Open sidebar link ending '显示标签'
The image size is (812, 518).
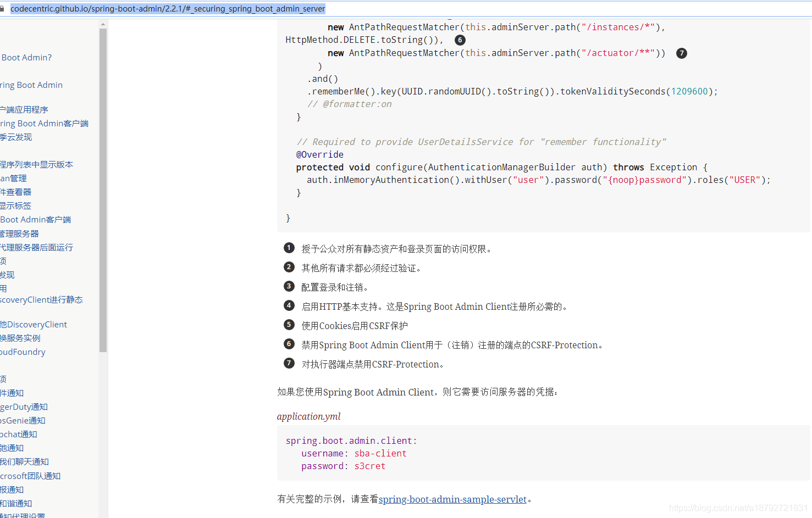[15, 206]
